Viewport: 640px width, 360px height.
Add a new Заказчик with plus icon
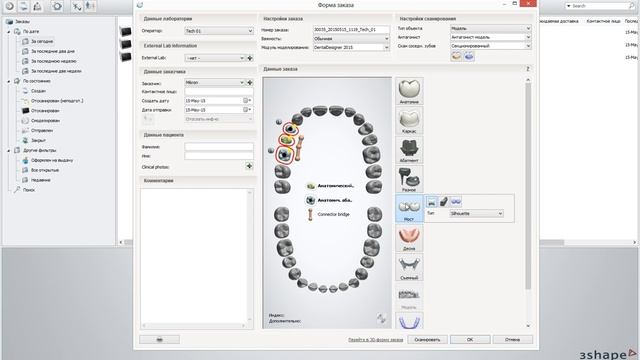pos(250,82)
